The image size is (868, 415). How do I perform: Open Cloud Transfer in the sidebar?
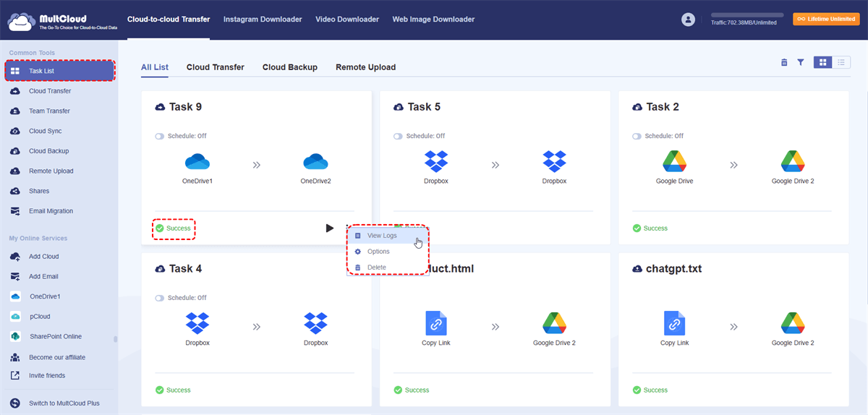(49, 91)
